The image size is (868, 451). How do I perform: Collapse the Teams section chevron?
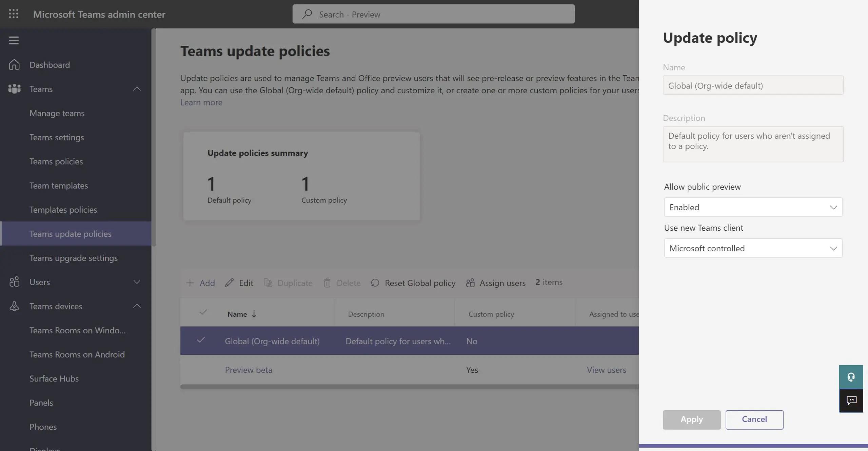[x=137, y=89]
